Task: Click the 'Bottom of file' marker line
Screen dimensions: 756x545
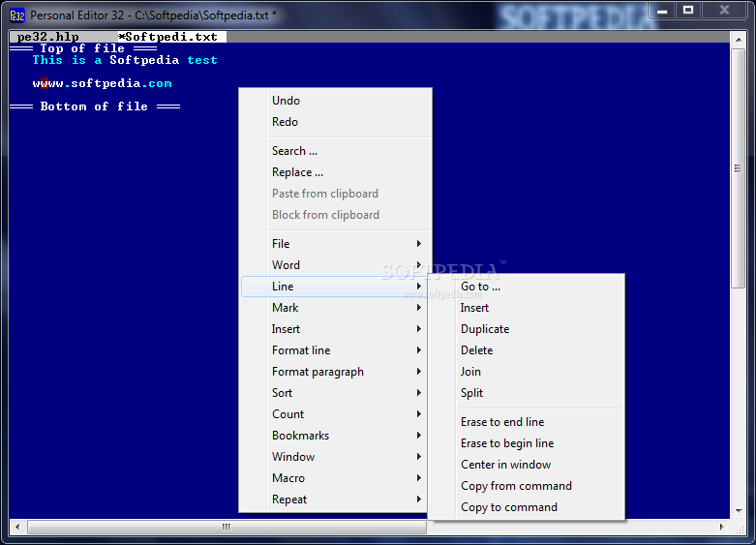Action: (95, 106)
